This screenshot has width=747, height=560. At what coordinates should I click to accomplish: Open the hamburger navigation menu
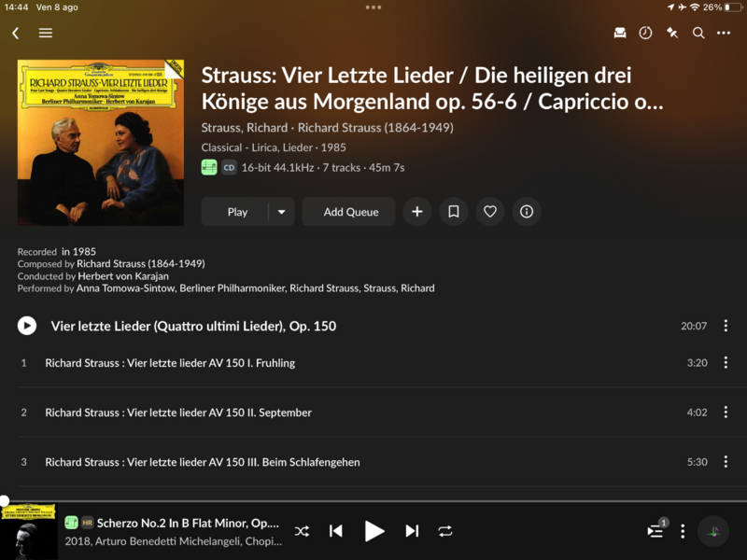46,33
